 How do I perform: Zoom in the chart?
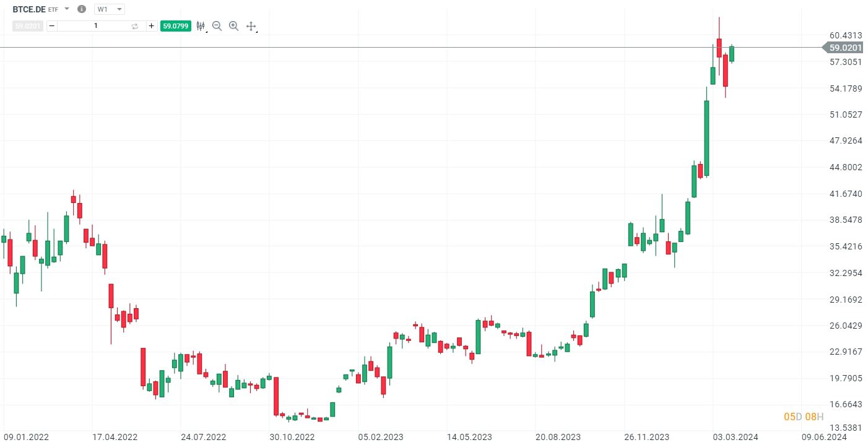tap(233, 26)
